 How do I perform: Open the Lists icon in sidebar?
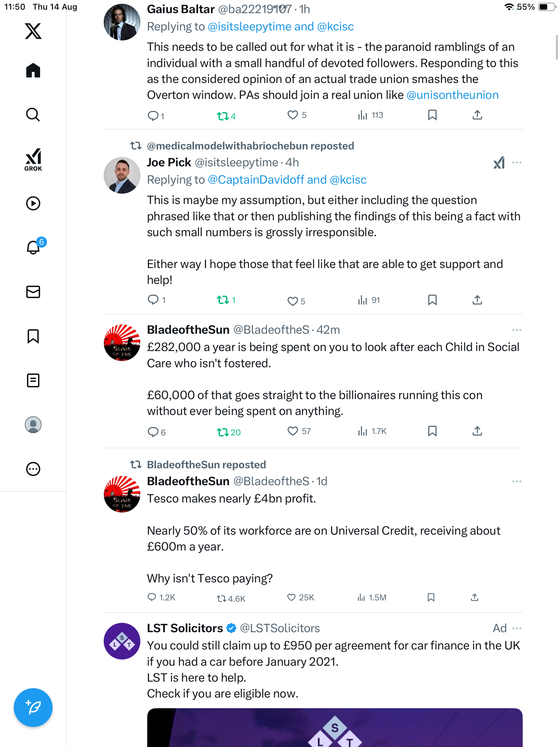click(x=33, y=380)
